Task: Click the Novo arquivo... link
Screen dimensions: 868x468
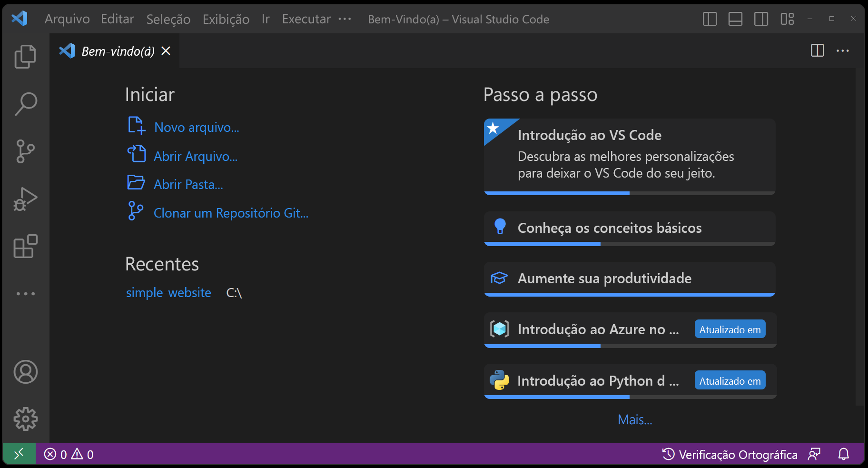Action: tap(197, 128)
